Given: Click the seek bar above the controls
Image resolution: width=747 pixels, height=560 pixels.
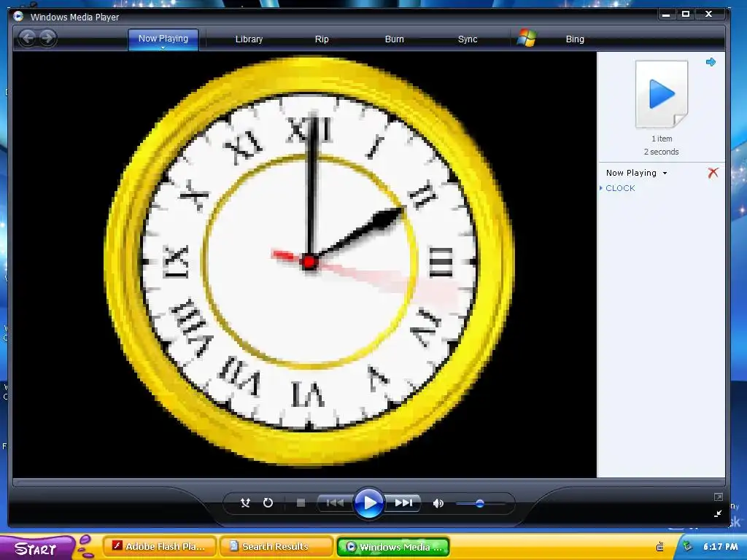Looking at the screenshot, I should (x=368, y=482).
